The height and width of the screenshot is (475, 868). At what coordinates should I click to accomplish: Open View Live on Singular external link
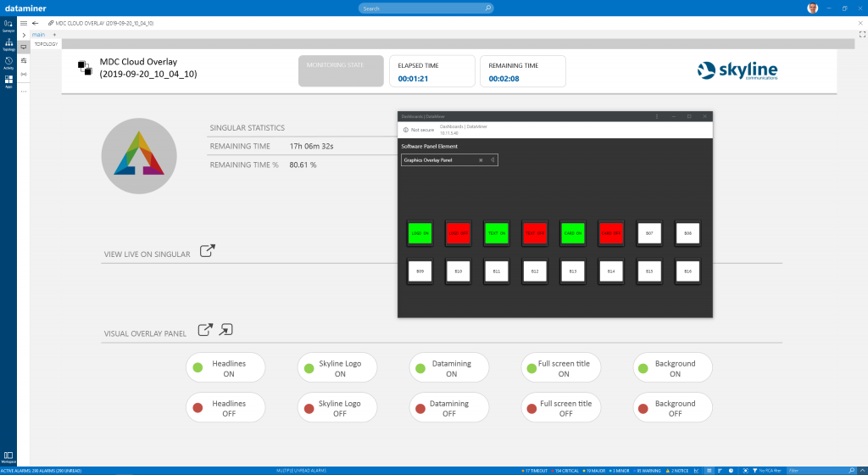(207, 251)
